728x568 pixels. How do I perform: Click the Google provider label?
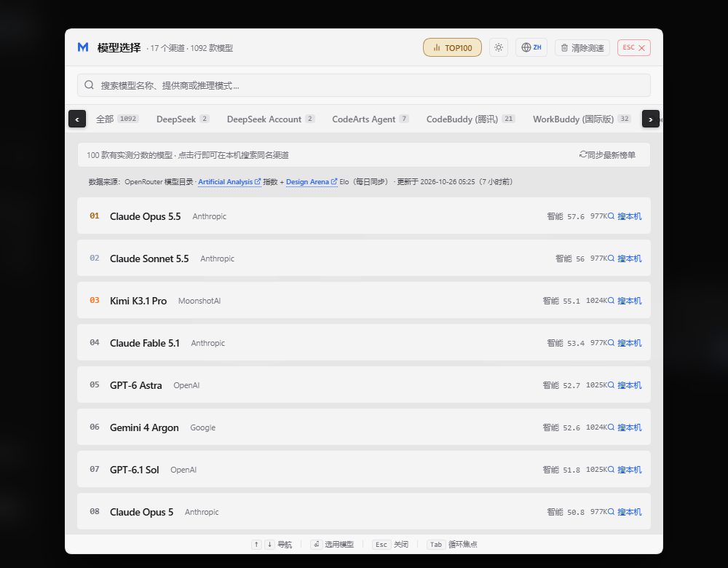[x=203, y=427]
